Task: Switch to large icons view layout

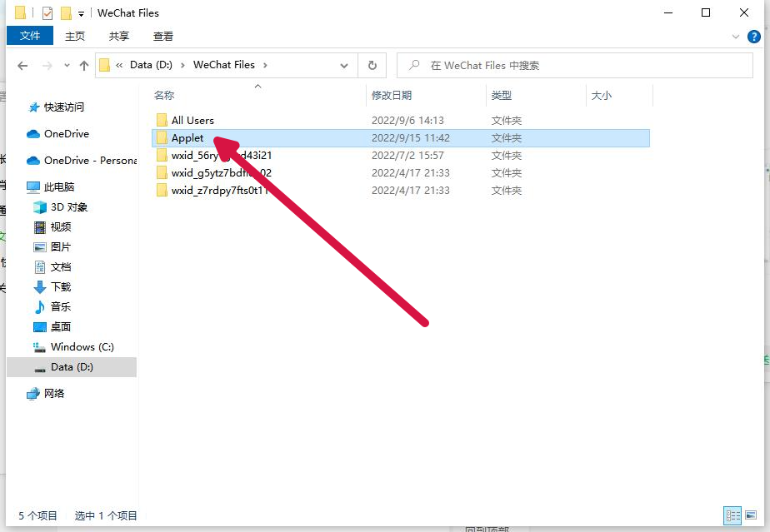Action: pos(751,515)
